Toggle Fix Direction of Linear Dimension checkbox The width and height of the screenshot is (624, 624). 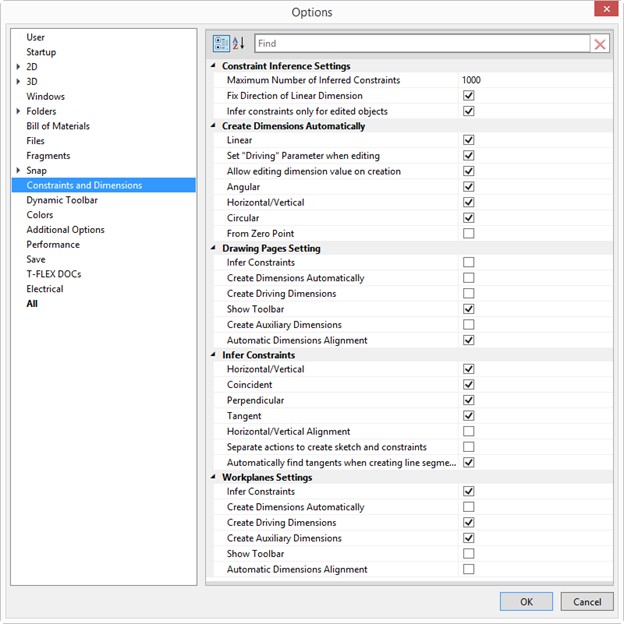click(468, 96)
